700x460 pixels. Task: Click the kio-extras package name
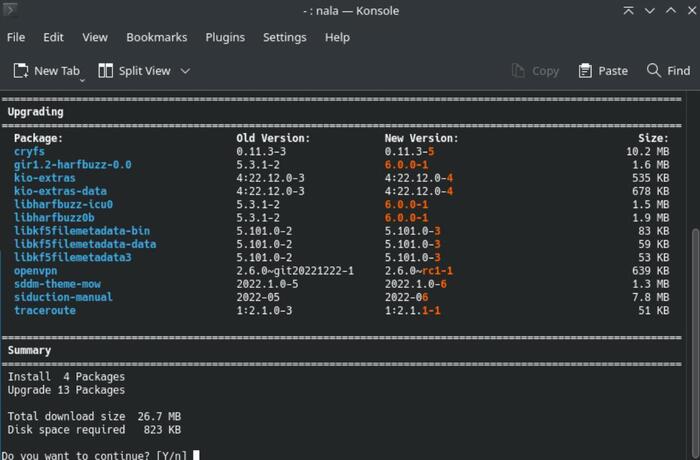[x=45, y=178]
